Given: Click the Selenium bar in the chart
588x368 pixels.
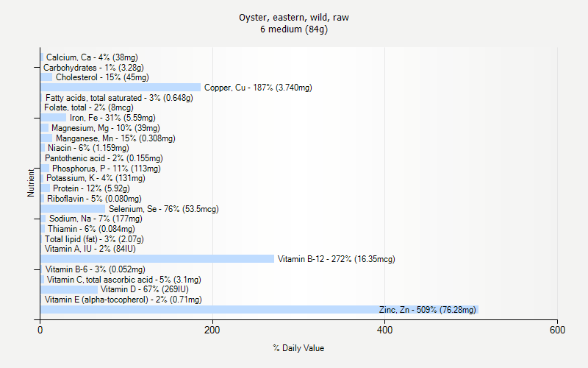Looking at the screenshot, I should pos(73,209).
